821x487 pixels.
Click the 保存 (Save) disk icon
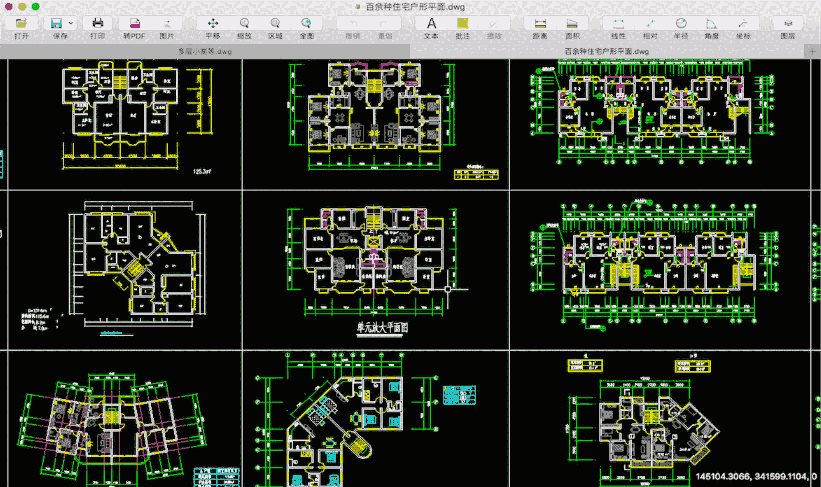(x=56, y=23)
